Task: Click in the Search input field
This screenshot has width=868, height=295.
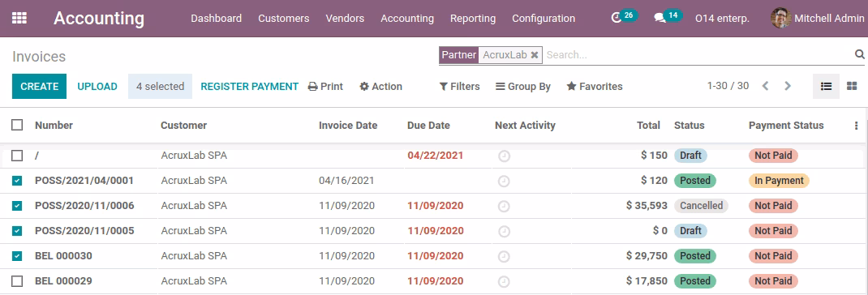Action: coord(698,55)
